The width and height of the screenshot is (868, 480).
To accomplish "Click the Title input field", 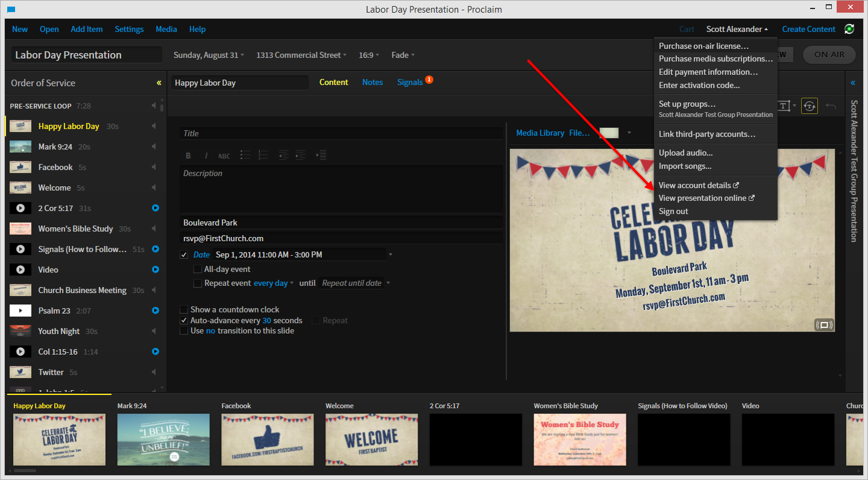I will 341,133.
